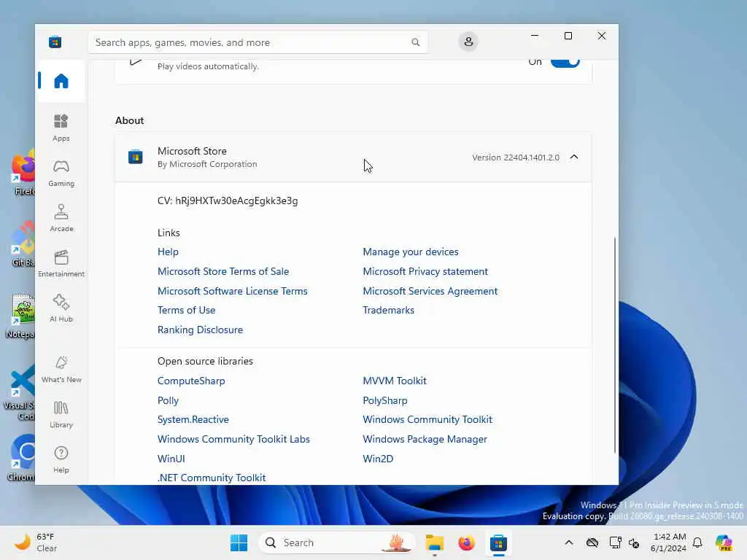747x560 pixels.
Task: Click Microsoft Store taskbar icon
Action: pyautogui.click(x=498, y=542)
